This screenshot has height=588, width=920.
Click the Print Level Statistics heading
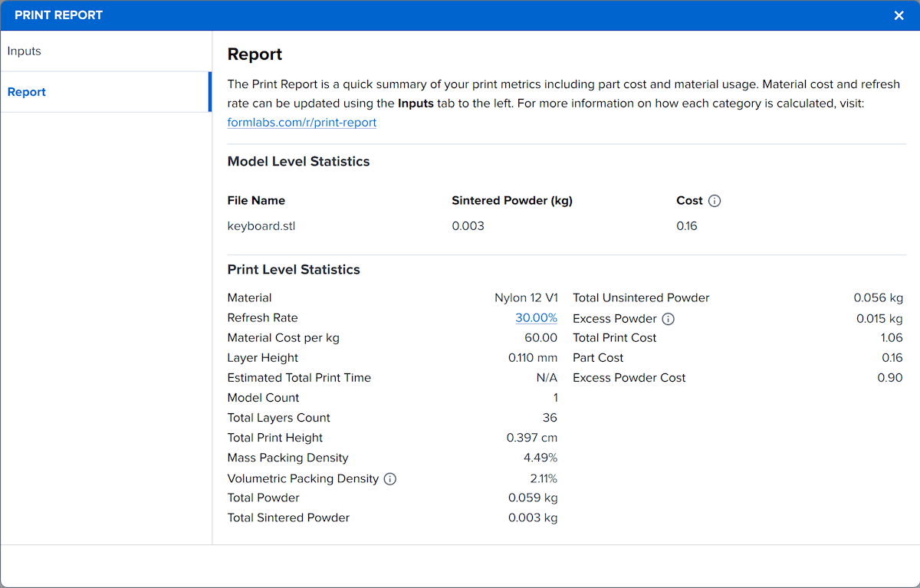click(x=294, y=270)
